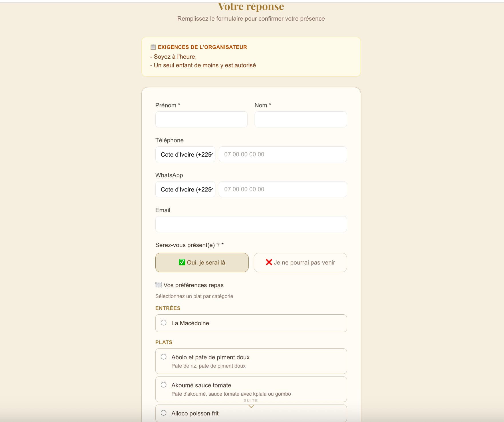504x422 pixels.
Task: Choose Abolo et pate de piment doux
Action: tap(164, 357)
